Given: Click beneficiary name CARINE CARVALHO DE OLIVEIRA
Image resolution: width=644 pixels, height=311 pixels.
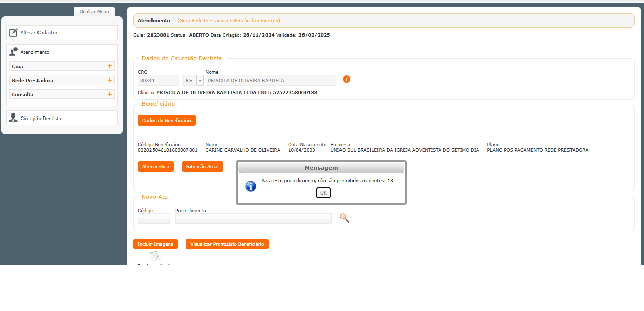Looking at the screenshot, I should pos(243,150).
